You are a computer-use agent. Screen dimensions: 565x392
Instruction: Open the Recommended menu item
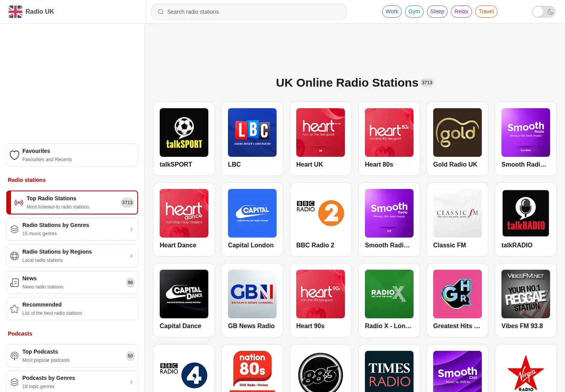pos(72,309)
